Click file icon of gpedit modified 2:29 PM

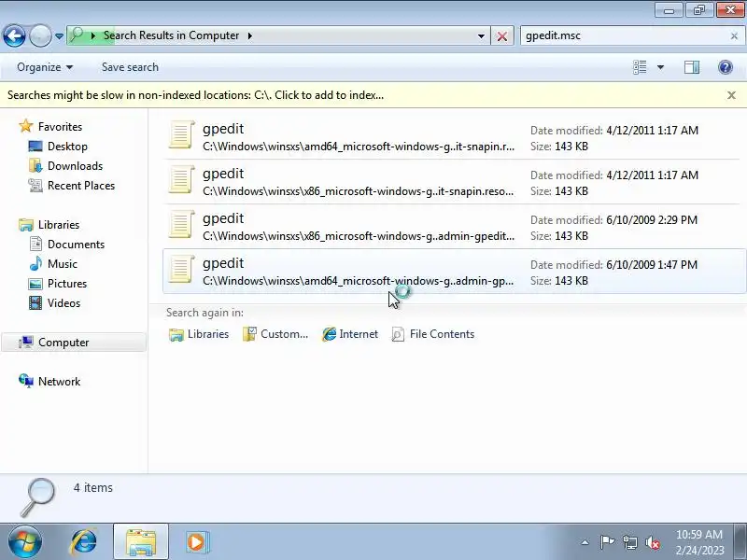(181, 224)
